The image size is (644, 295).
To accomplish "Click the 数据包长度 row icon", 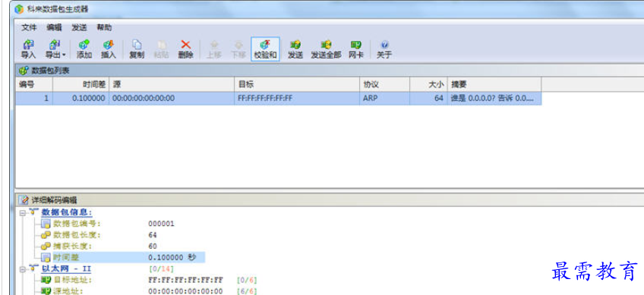I will 46,236.
